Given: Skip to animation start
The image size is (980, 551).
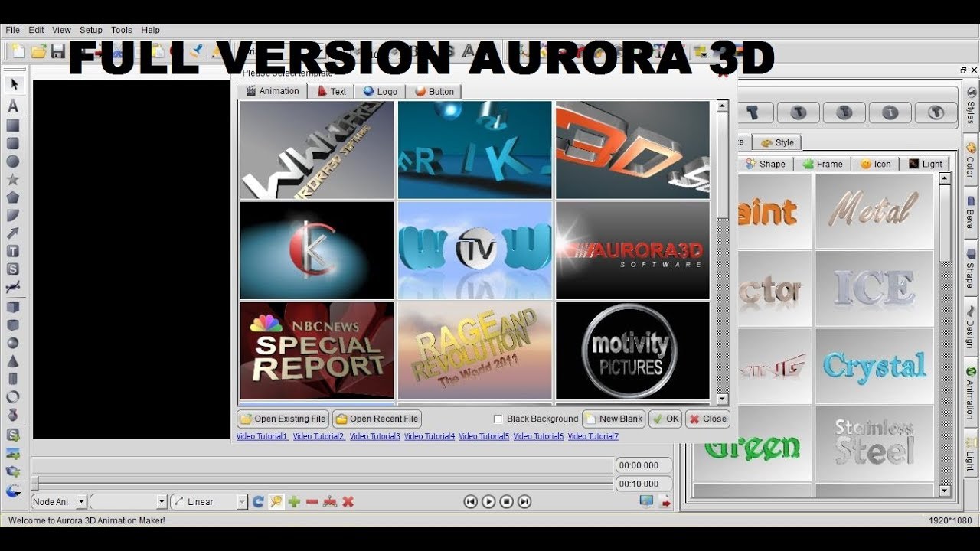Looking at the screenshot, I should click(470, 501).
